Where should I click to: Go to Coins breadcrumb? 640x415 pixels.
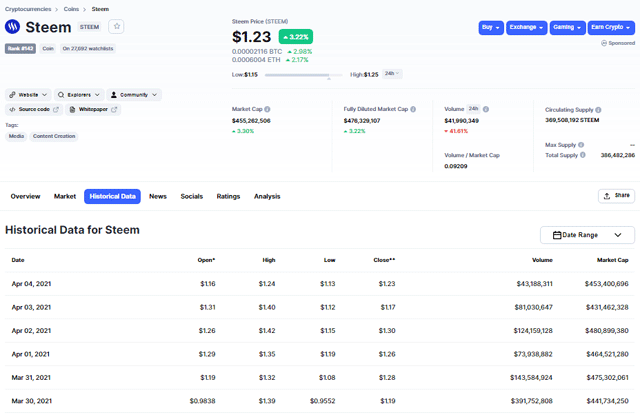pyautogui.click(x=71, y=9)
